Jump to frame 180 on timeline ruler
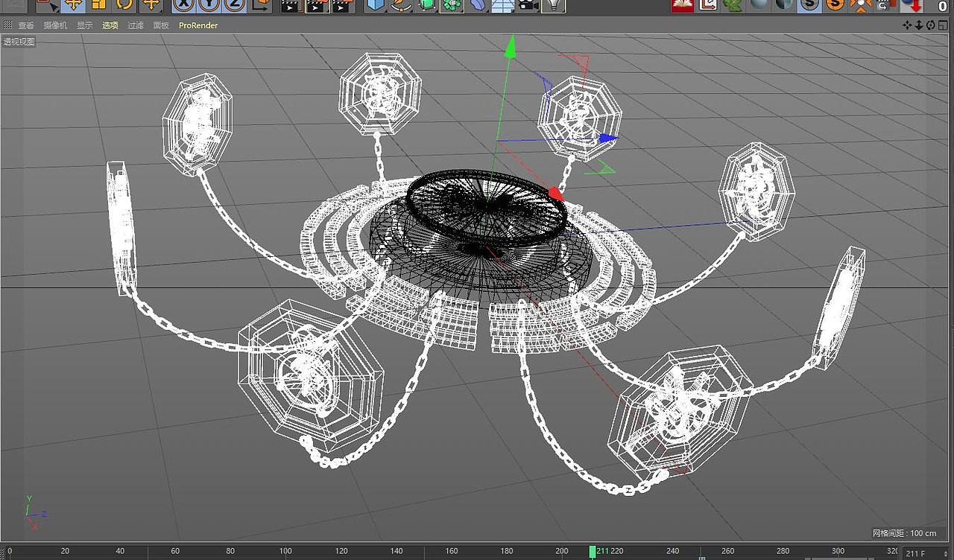Screen dimensions: 954x560 507,551
